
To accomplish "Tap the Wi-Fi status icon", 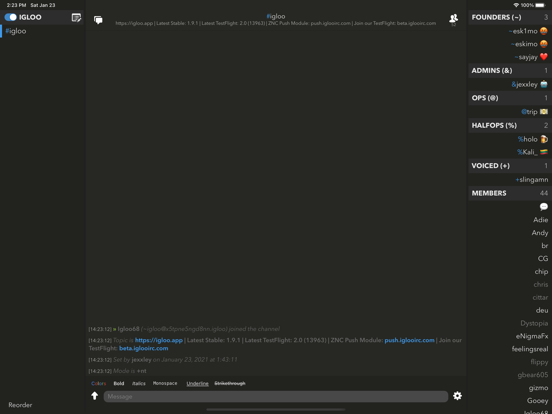I will tap(516, 5).
